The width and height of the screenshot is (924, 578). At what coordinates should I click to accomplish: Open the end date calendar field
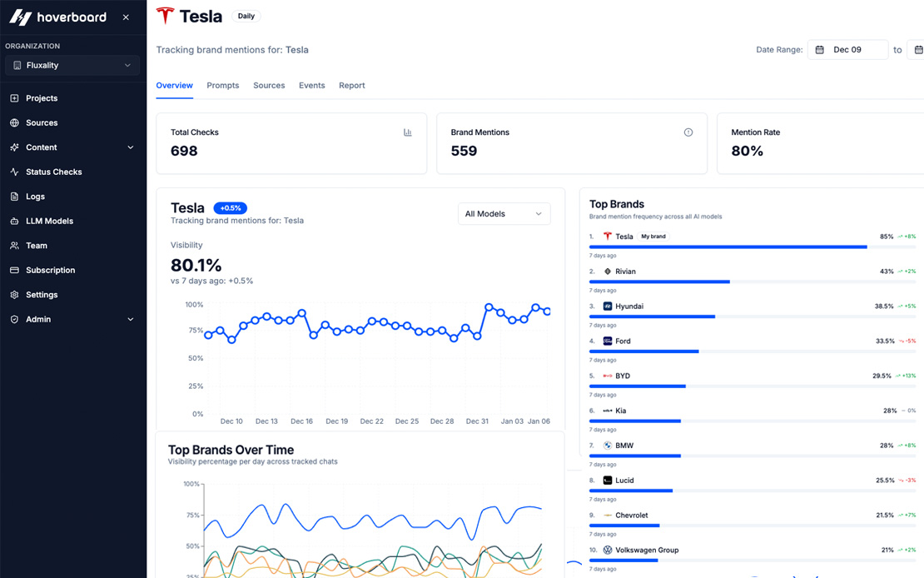(916, 49)
